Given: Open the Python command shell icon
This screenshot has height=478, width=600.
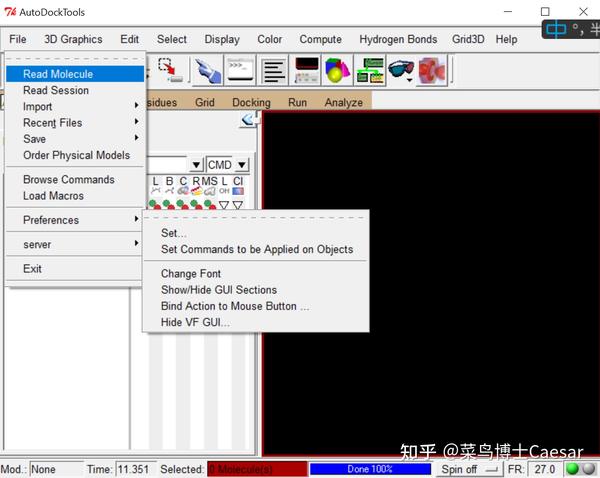Looking at the screenshot, I should coord(240,70).
